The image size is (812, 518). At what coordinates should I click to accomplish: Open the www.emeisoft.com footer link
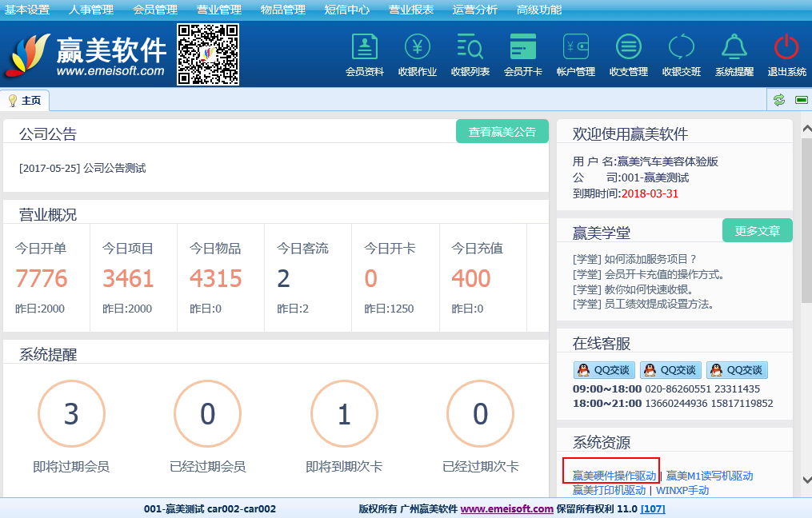(x=506, y=509)
